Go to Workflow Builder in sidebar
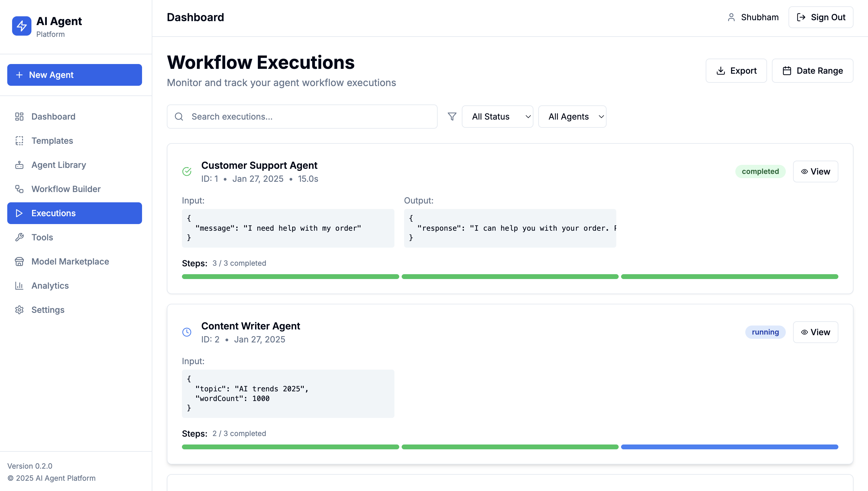 [66, 189]
